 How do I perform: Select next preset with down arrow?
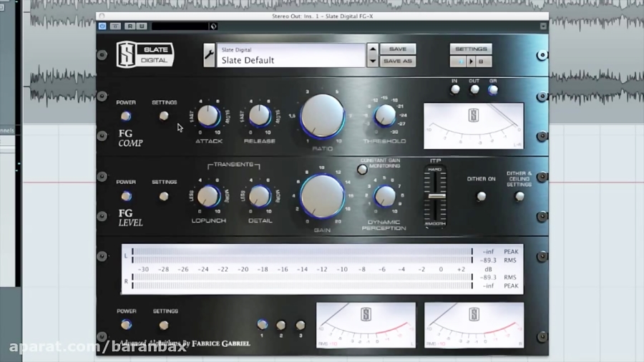pos(373,61)
